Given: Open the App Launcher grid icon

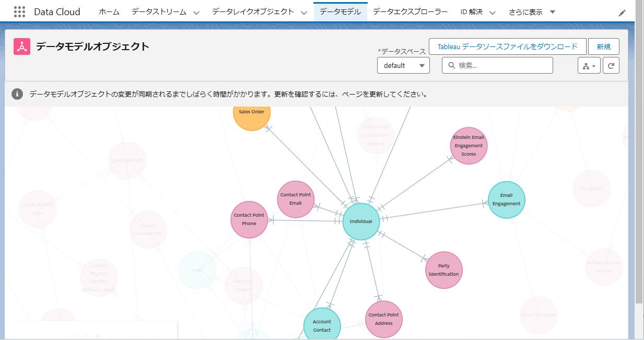Looking at the screenshot, I should click(19, 11).
